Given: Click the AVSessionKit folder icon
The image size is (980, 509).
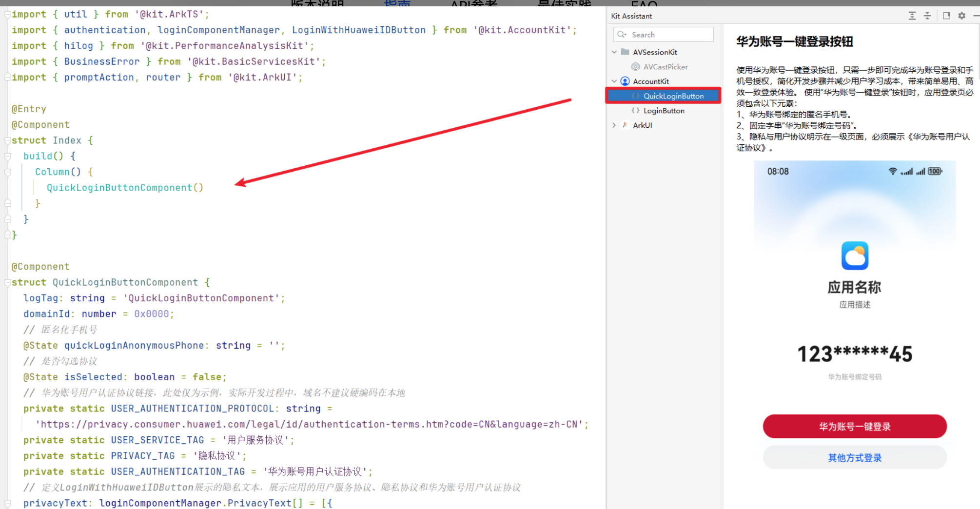Looking at the screenshot, I should (625, 52).
